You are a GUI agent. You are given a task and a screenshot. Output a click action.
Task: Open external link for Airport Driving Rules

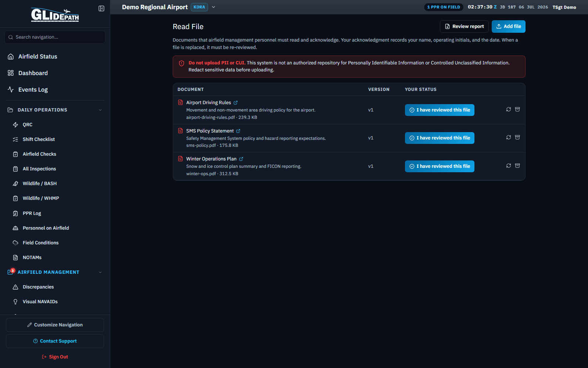pyautogui.click(x=236, y=103)
